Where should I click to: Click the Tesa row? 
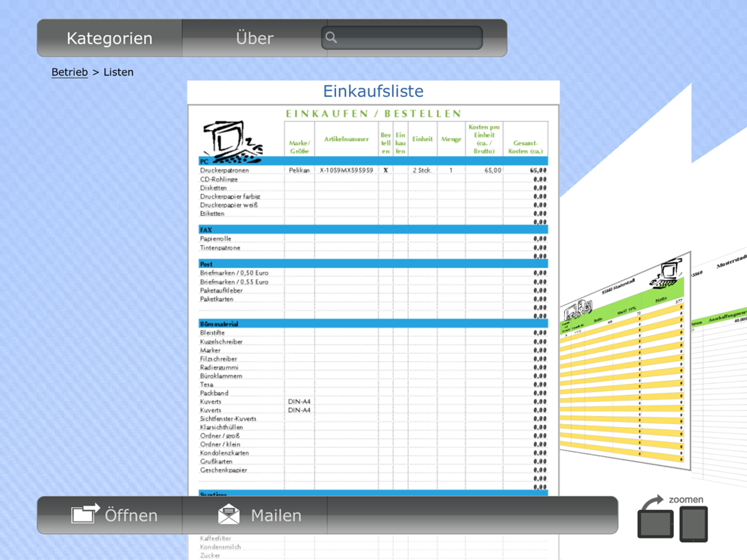click(x=373, y=385)
